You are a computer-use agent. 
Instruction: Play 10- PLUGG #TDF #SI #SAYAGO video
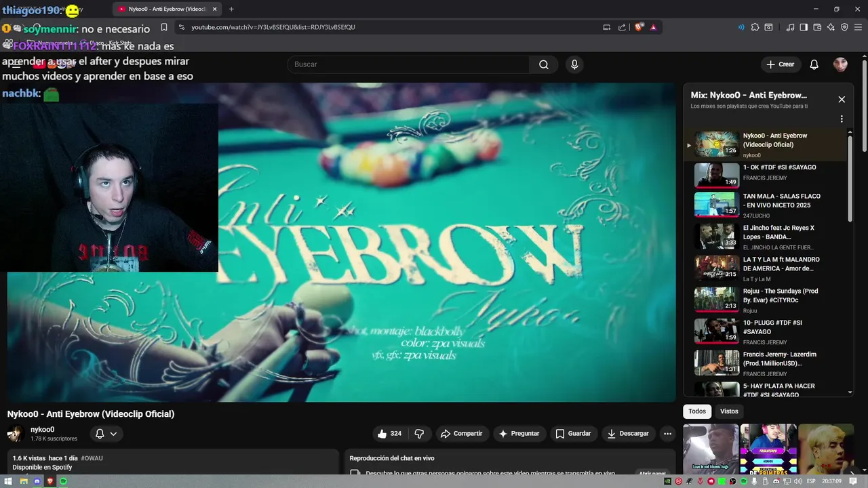(766, 331)
